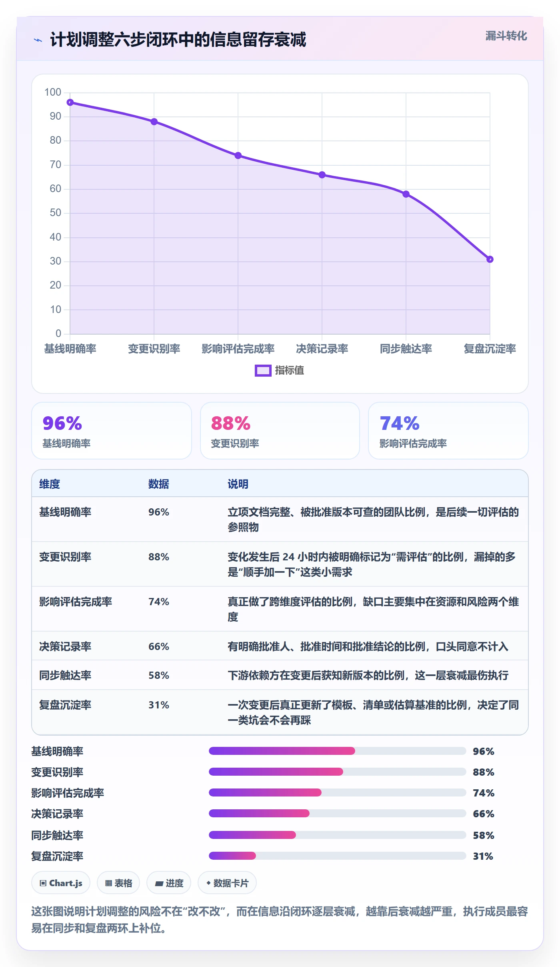The height and width of the screenshot is (967, 560).
Task: Click the 31% value in the table
Action: pos(159,705)
